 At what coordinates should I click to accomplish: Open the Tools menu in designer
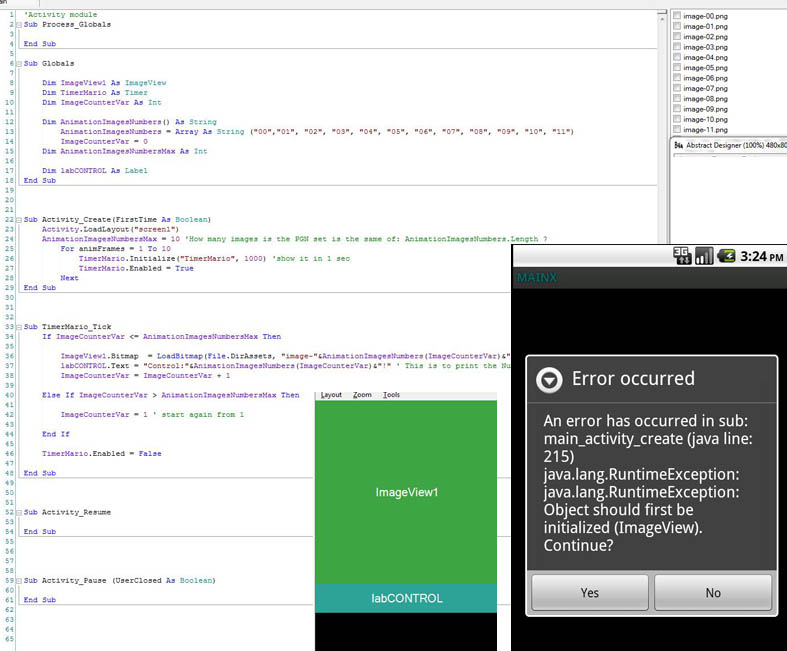click(391, 395)
